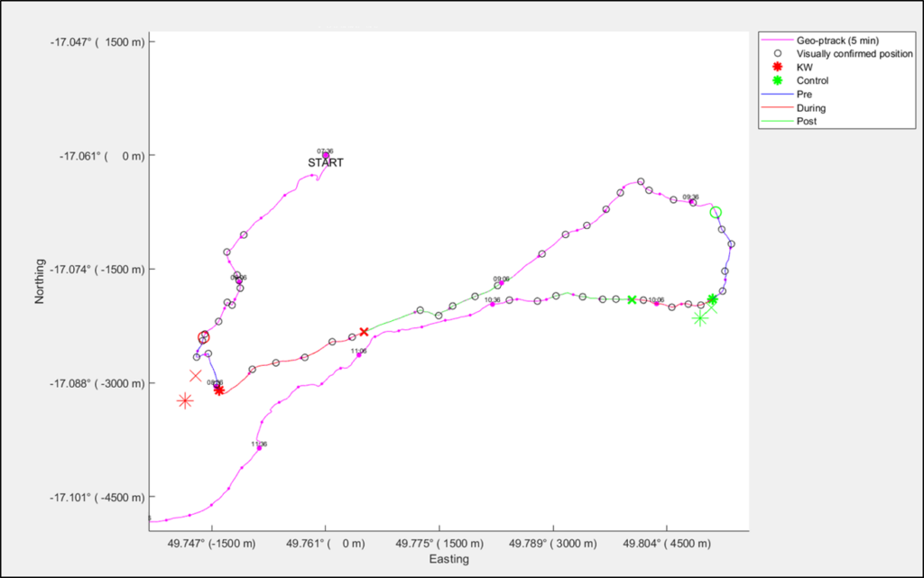
Task: Click the bold green asterisk on the track
Action: 713,299
